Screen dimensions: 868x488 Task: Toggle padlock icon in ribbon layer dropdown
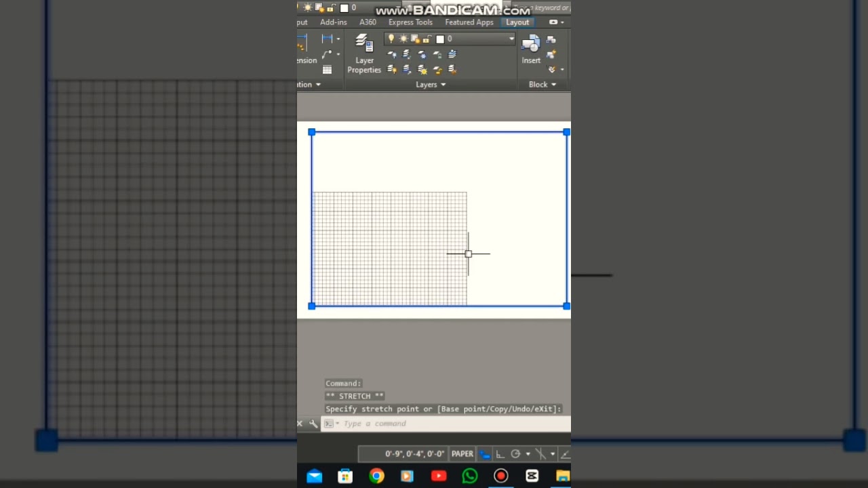pyautogui.click(x=427, y=39)
